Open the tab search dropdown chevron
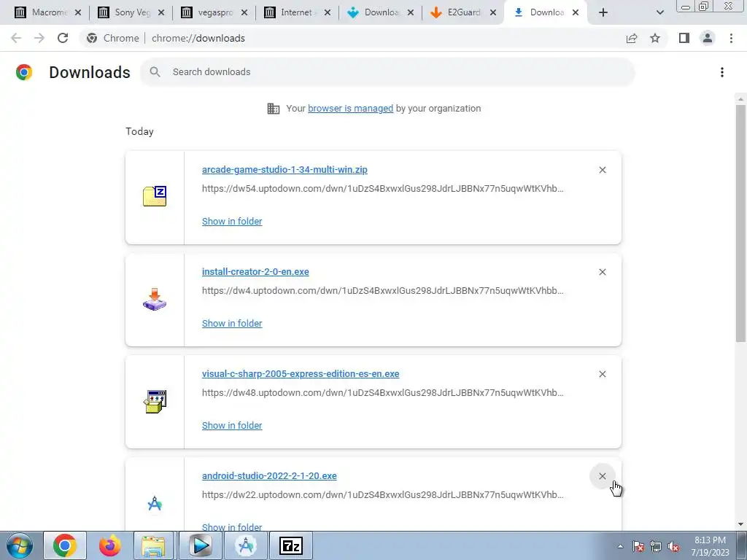Image resolution: width=747 pixels, height=560 pixels. [x=659, y=13]
